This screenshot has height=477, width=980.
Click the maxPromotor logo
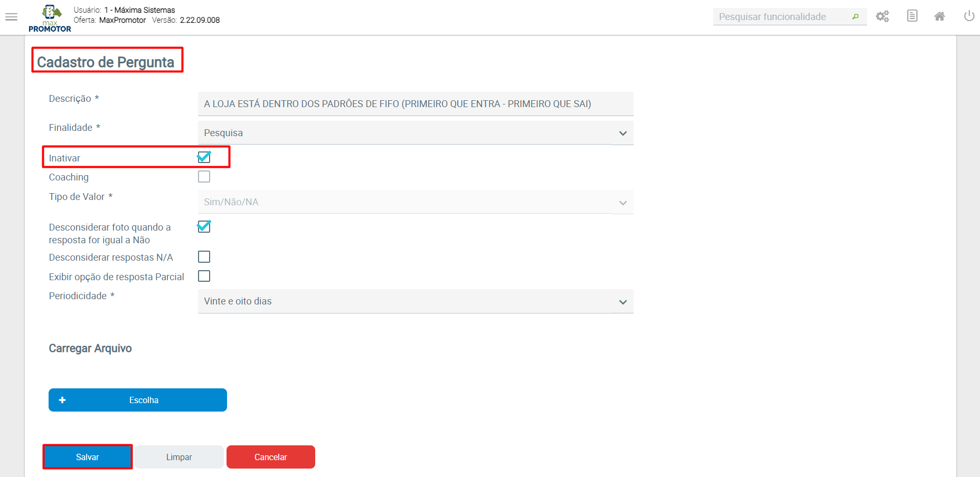(x=50, y=18)
